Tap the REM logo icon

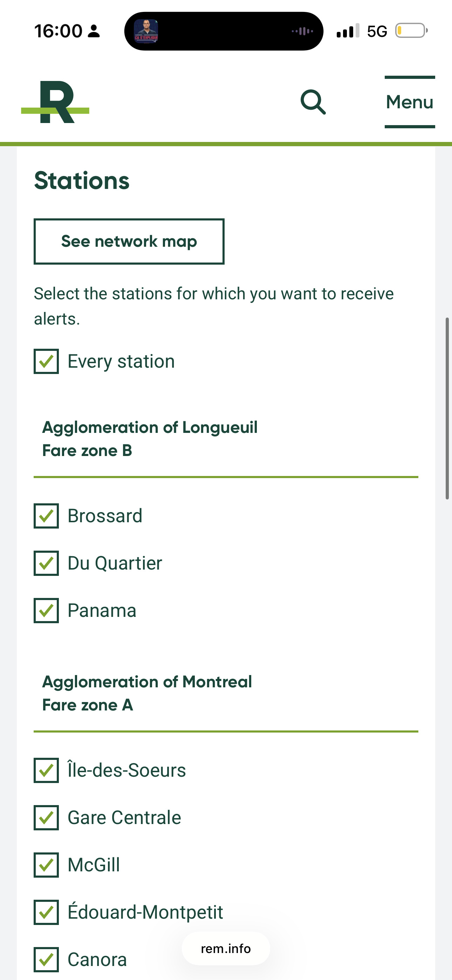pyautogui.click(x=56, y=102)
